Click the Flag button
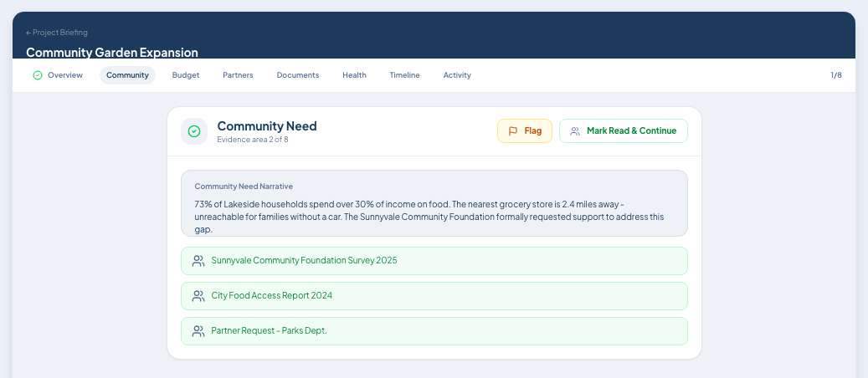The image size is (868, 378). coord(525,131)
